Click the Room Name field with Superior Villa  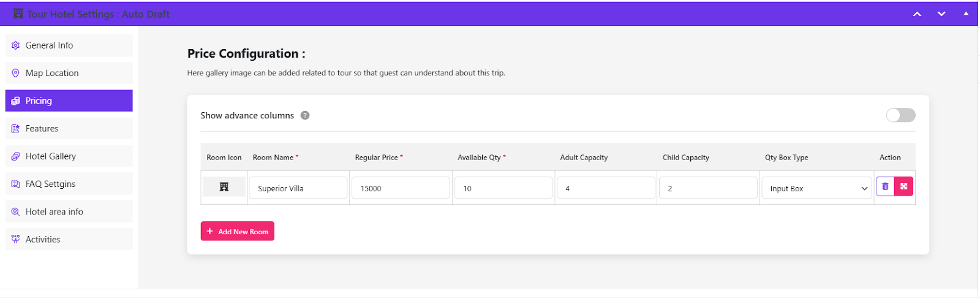click(x=298, y=188)
